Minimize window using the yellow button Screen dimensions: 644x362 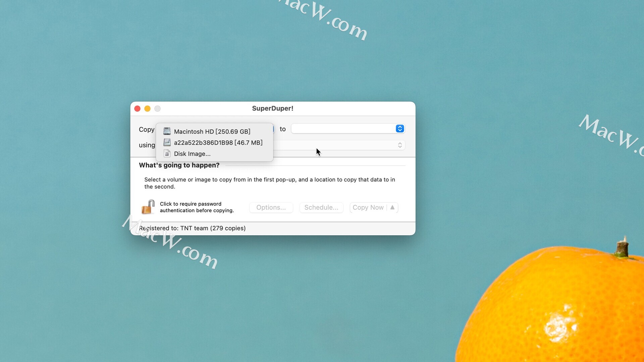tap(147, 109)
